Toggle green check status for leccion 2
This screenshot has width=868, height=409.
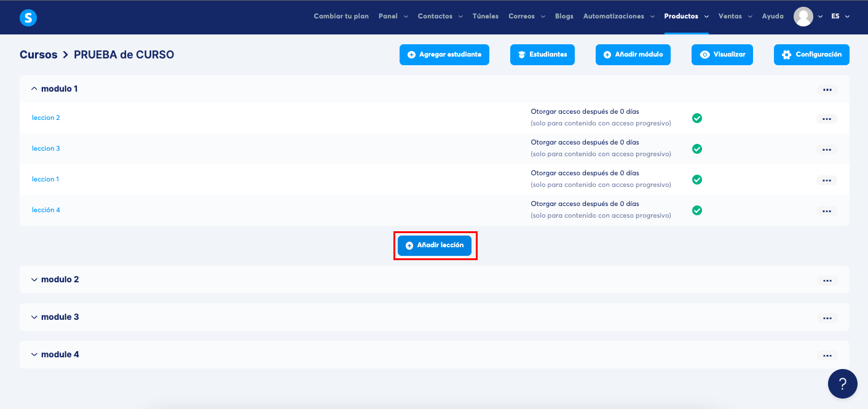697,118
